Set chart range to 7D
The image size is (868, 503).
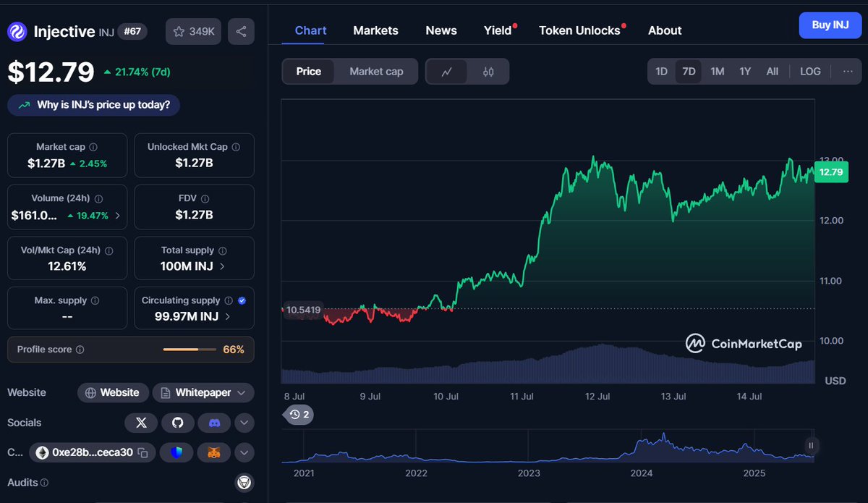click(689, 71)
